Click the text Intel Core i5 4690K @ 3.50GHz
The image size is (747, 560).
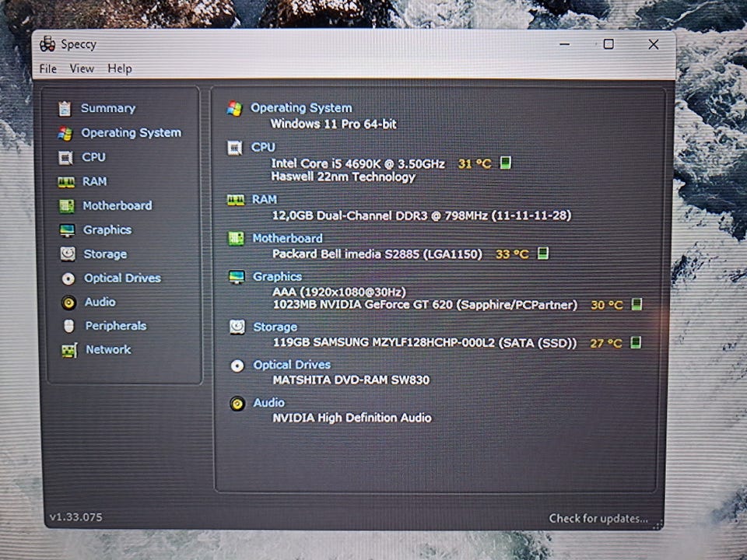tap(358, 164)
